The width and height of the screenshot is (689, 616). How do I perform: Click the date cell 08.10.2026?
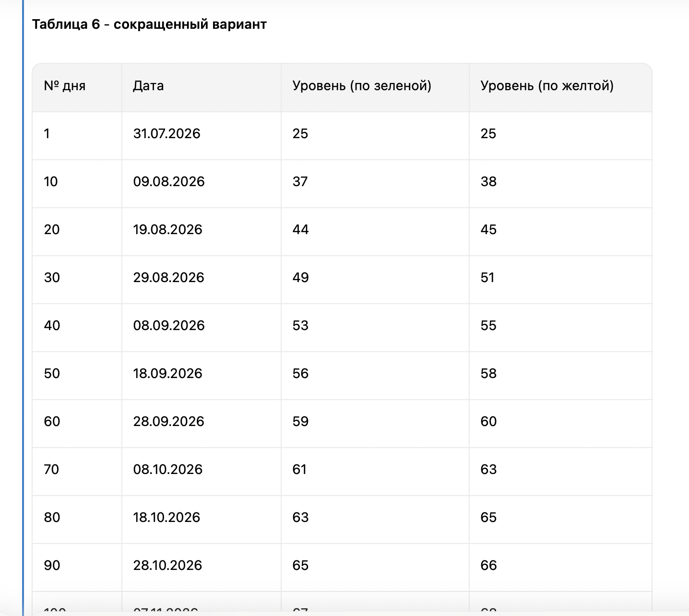click(x=168, y=469)
